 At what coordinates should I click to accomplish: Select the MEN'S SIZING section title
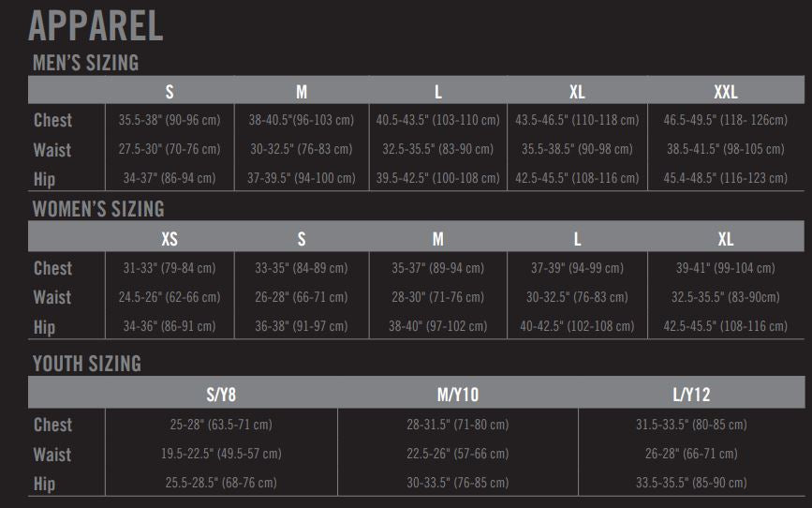tap(85, 63)
